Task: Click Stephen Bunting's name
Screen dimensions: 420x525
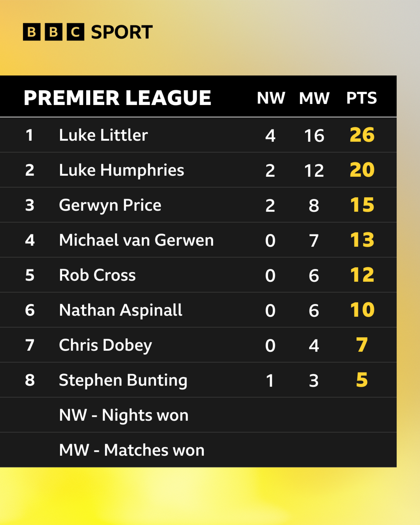Action: tap(123, 380)
